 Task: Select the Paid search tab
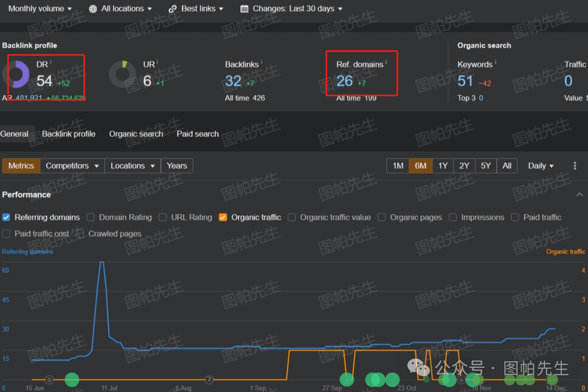(197, 134)
